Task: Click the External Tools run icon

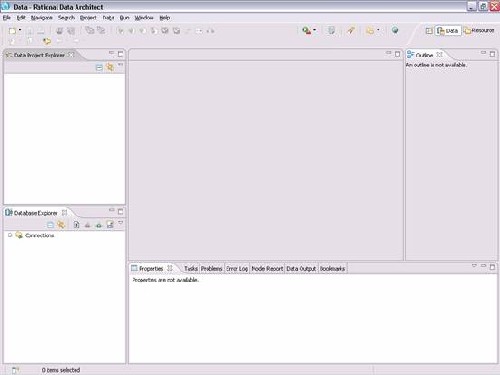Action: tap(306, 31)
